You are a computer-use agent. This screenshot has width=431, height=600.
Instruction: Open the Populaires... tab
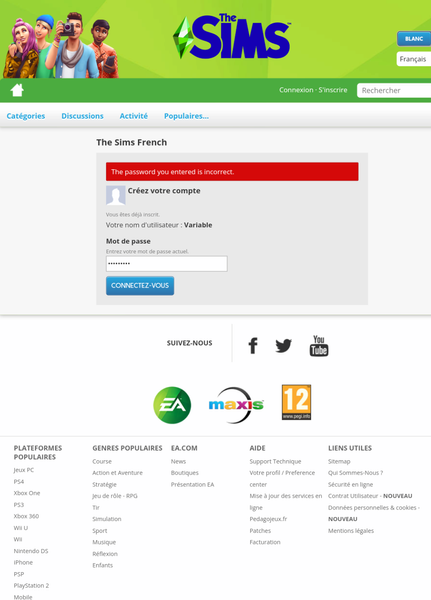186,116
